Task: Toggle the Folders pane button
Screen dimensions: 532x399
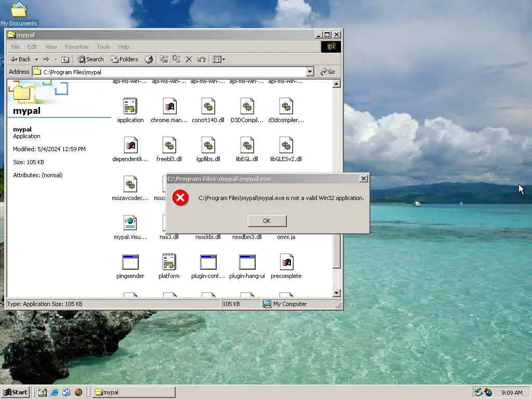Action: point(124,59)
